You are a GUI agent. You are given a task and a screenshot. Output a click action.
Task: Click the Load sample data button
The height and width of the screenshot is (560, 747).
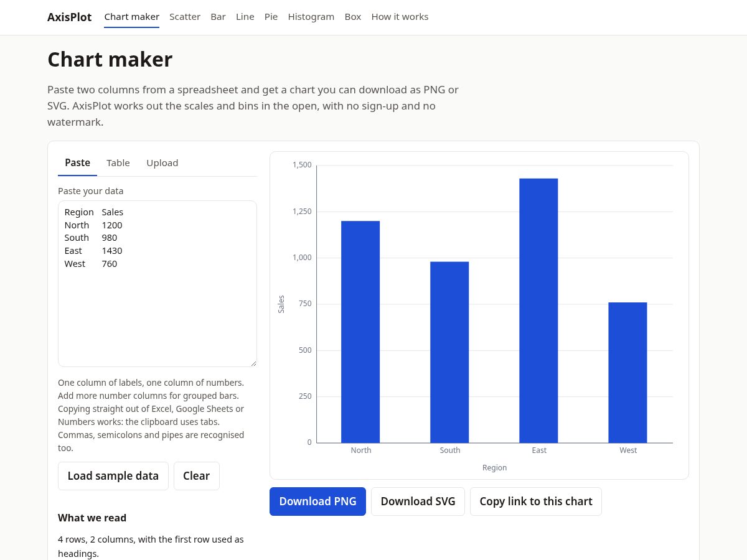113,476
